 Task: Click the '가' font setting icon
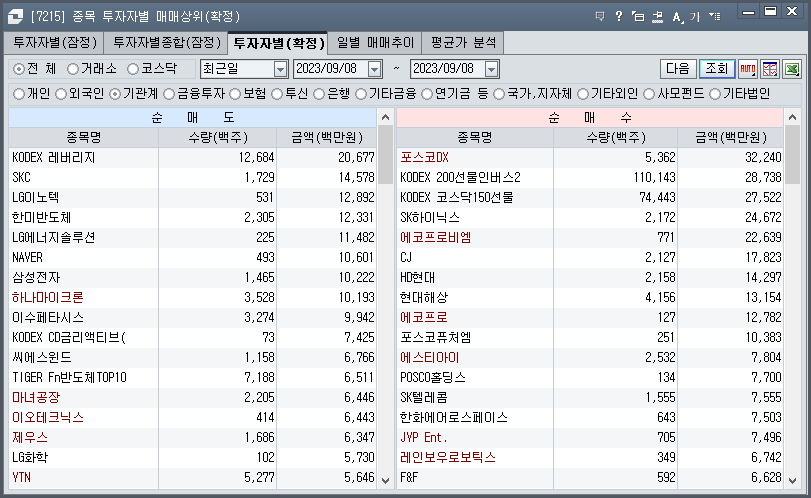(x=695, y=17)
